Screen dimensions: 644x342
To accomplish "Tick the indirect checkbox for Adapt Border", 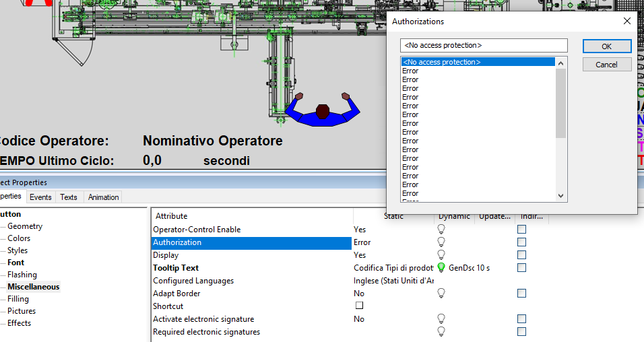I will (x=521, y=294).
